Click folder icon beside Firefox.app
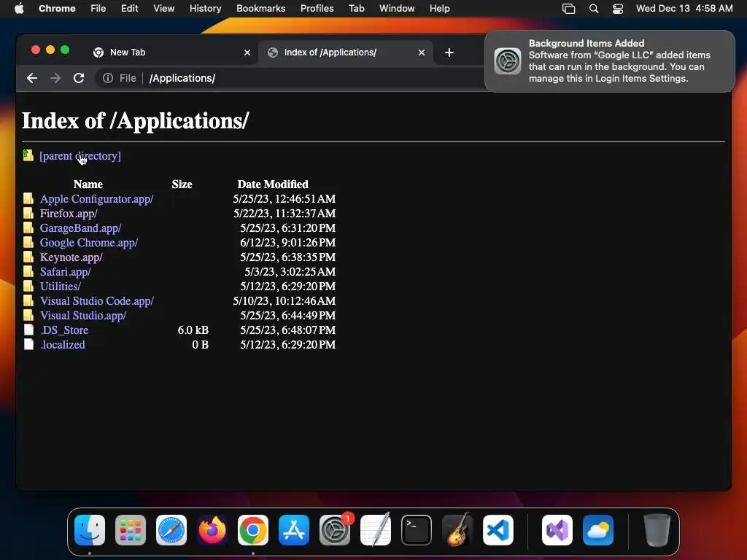The width and height of the screenshot is (747, 560). (x=28, y=213)
